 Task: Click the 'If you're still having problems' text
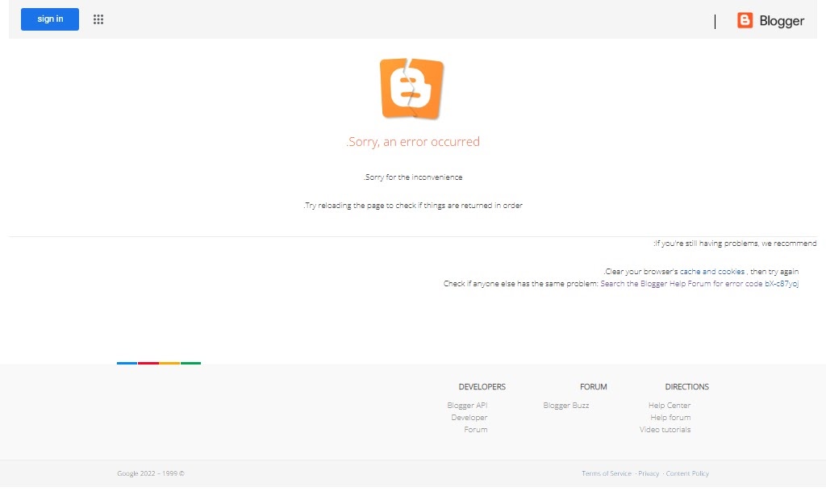(x=735, y=244)
